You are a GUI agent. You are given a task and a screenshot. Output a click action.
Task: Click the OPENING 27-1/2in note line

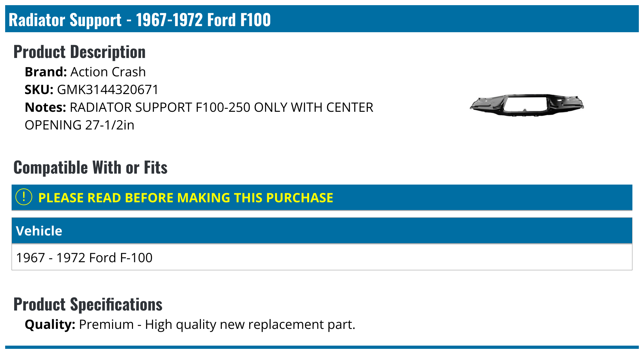pos(80,125)
